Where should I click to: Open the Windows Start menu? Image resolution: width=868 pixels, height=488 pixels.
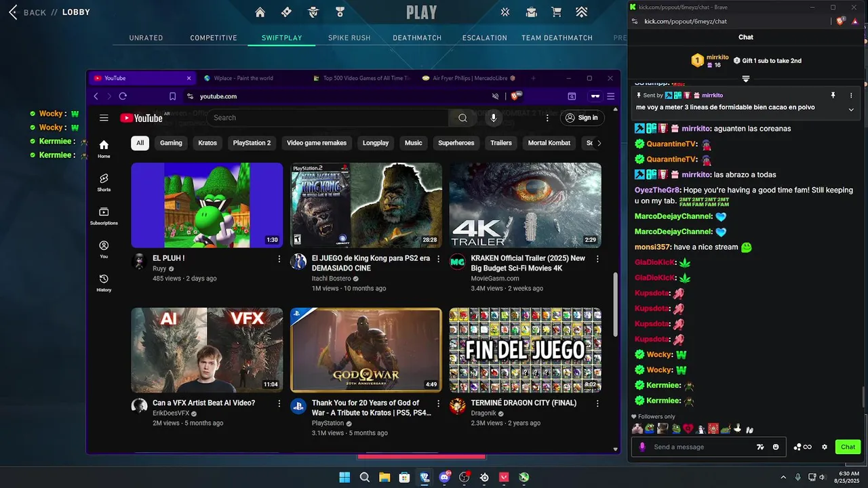tap(344, 477)
